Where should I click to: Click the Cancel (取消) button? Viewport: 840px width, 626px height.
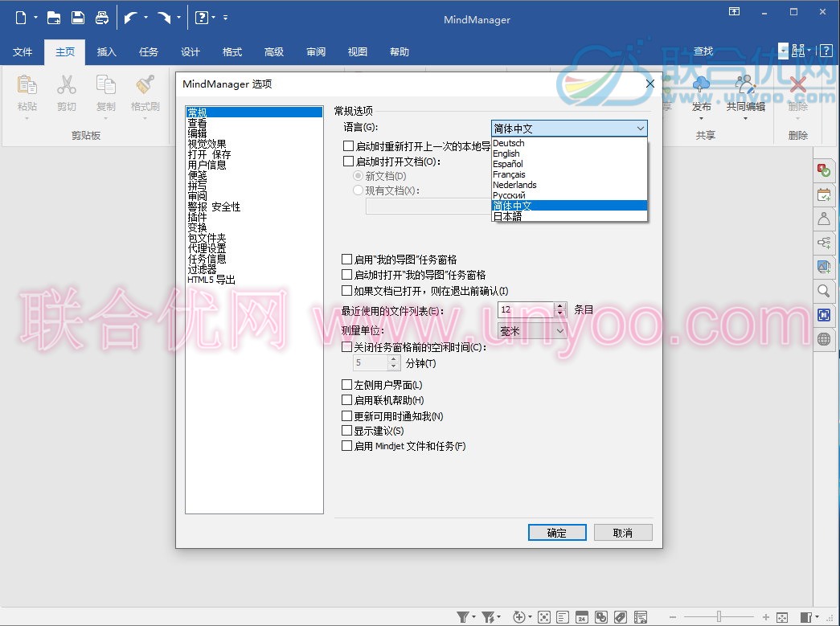click(x=623, y=533)
